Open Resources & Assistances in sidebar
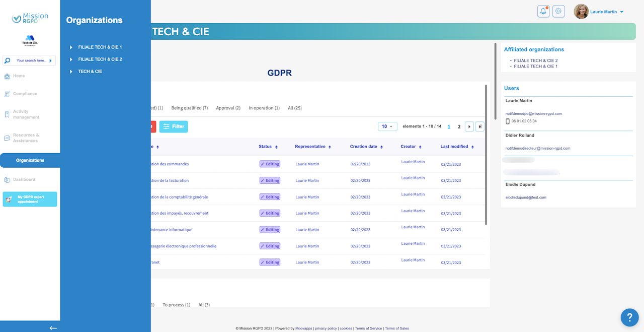Image resolution: width=644 pixels, height=332 pixels. coord(26,138)
